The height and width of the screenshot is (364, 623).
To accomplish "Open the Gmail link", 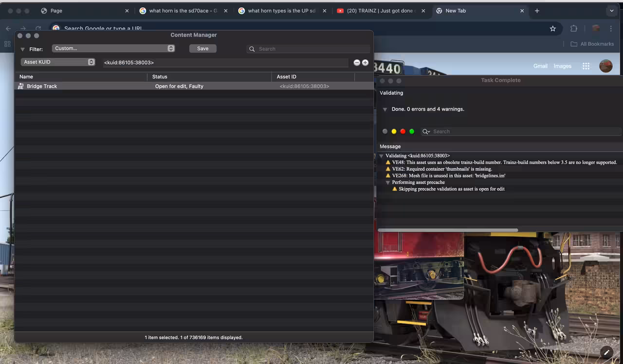I will pos(540,66).
